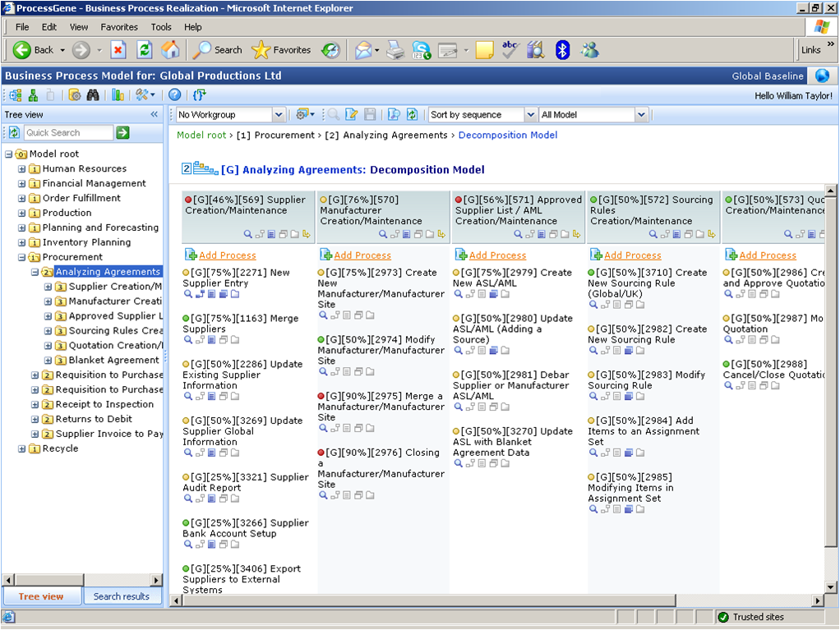Image resolution: width=840 pixels, height=630 pixels.
Task: Click Add Process under Manufacturer Creation/Maintenance
Action: coord(362,255)
